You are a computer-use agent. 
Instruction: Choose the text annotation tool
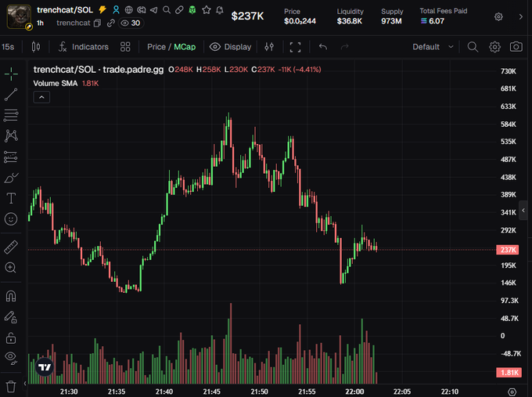coord(11,198)
